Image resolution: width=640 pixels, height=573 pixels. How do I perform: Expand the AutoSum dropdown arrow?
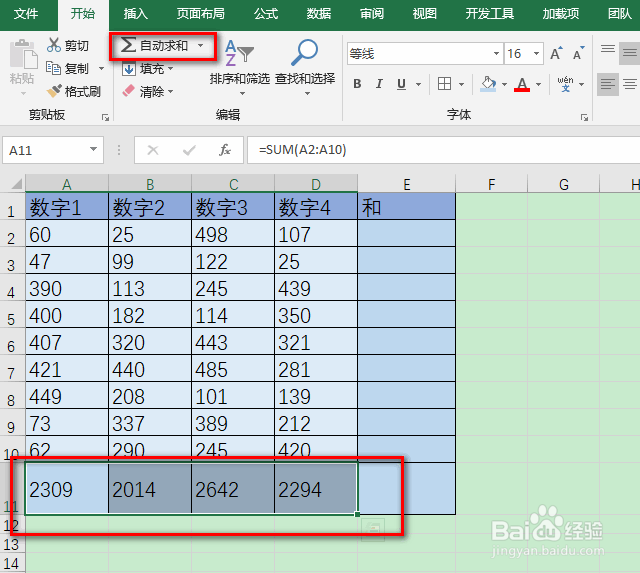(200, 45)
